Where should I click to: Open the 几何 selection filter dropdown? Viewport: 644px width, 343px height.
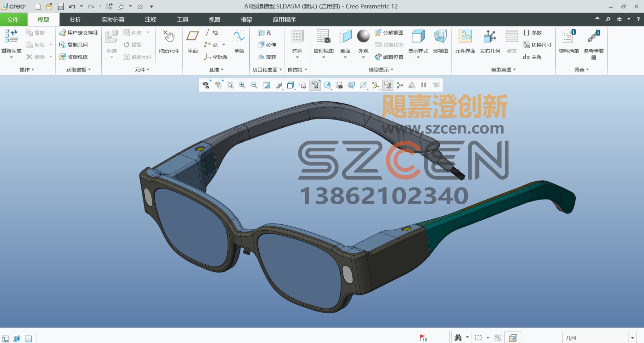click(633, 338)
